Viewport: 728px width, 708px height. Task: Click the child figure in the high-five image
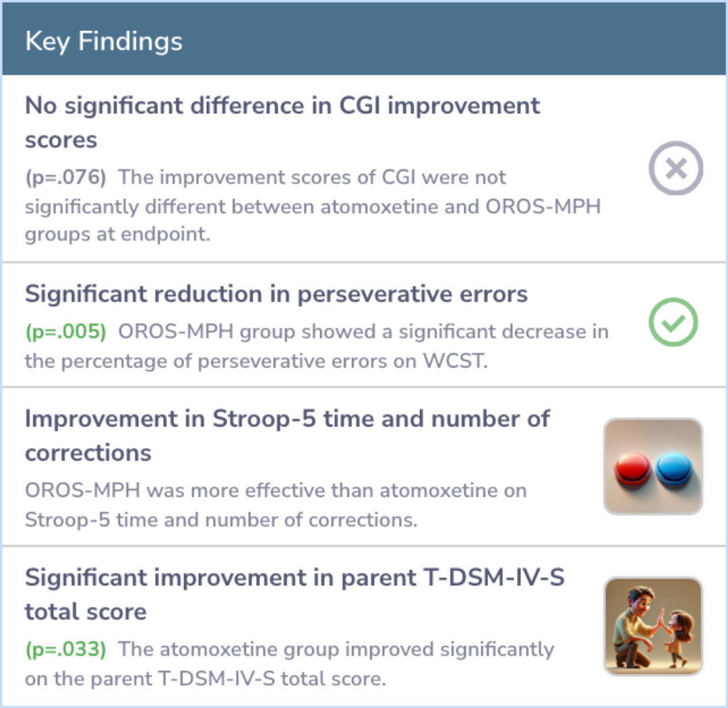[x=679, y=638]
